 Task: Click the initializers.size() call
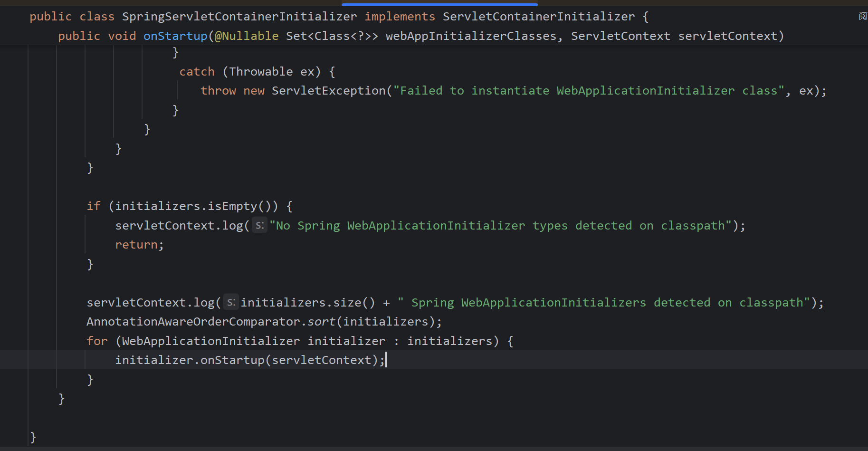308,303
